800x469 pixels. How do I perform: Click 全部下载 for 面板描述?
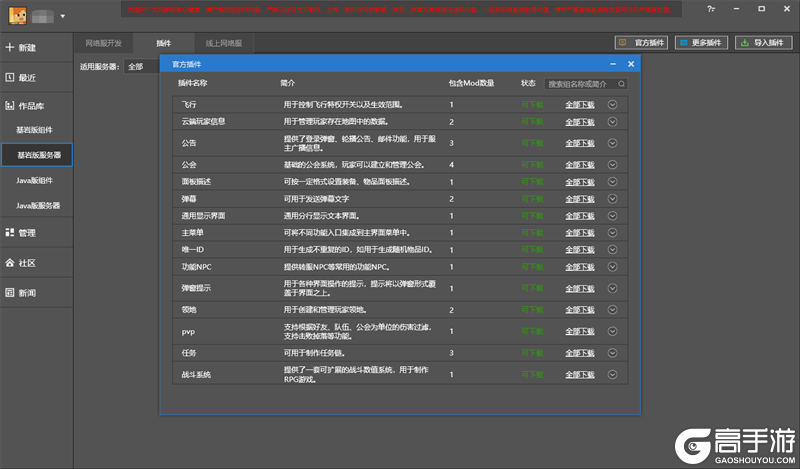coord(580,182)
